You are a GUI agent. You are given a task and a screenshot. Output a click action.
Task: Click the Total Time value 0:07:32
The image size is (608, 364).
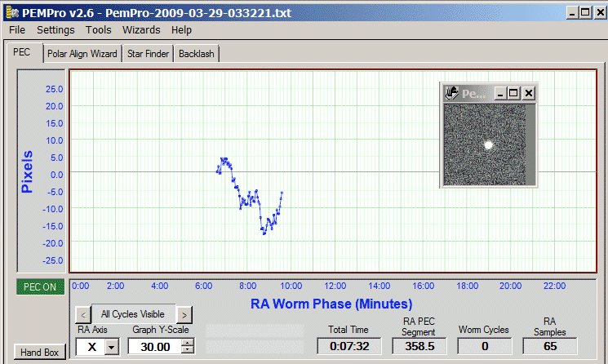click(349, 346)
